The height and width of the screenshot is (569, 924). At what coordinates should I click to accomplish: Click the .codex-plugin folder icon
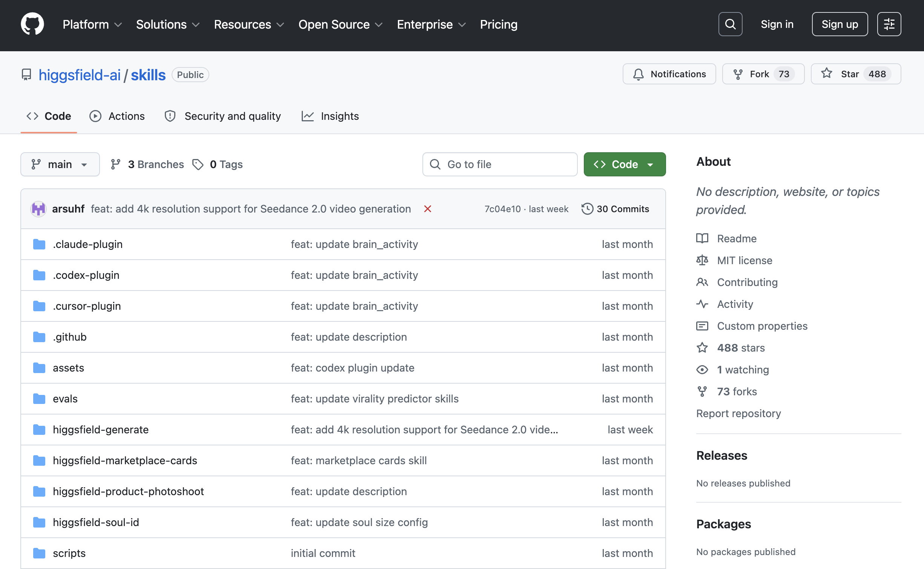pyautogui.click(x=39, y=275)
